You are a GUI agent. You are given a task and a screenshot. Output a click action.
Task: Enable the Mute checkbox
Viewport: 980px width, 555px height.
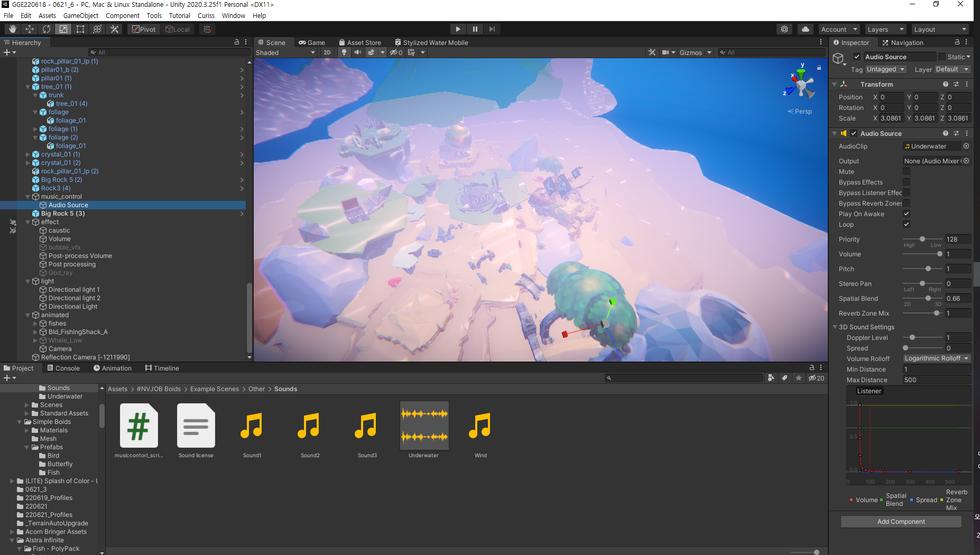907,171
